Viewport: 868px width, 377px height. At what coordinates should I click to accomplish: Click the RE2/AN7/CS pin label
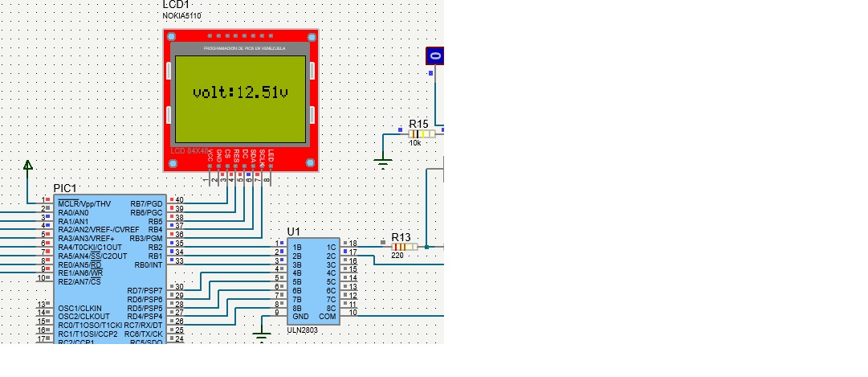79,281
